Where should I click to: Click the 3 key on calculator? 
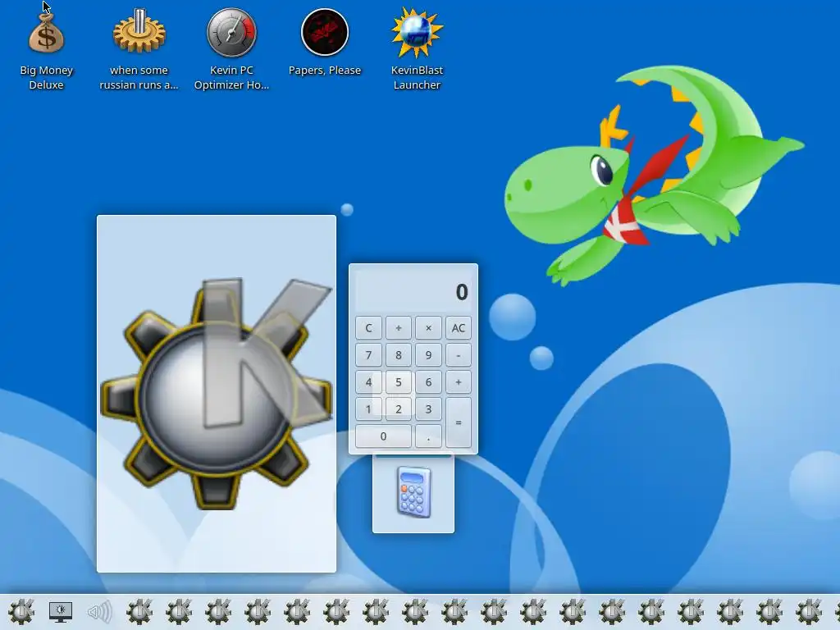pos(428,409)
